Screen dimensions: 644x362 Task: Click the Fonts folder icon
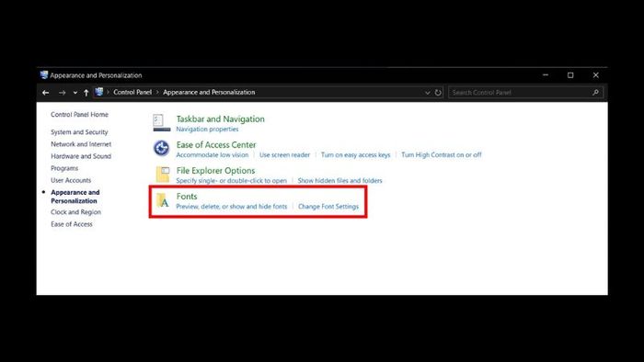coord(163,200)
